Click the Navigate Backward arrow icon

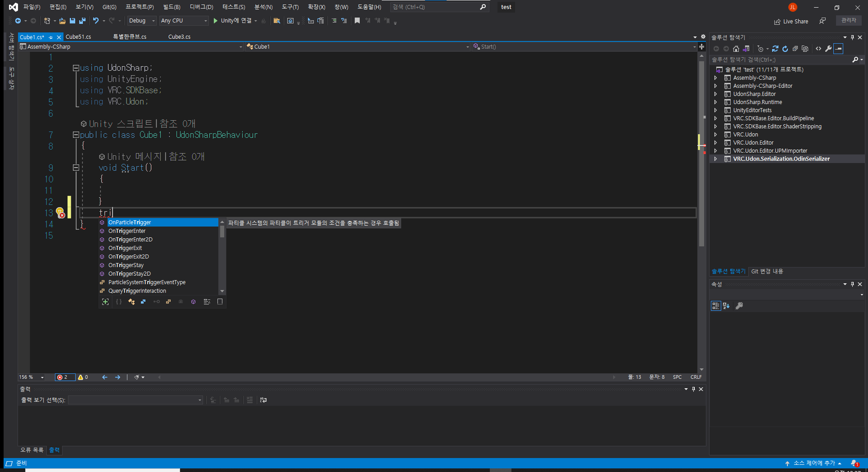point(18,21)
